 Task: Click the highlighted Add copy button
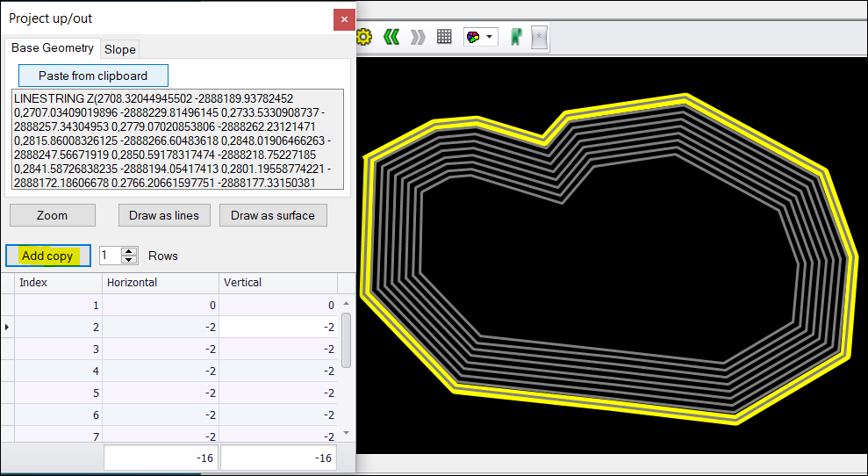[x=47, y=256]
